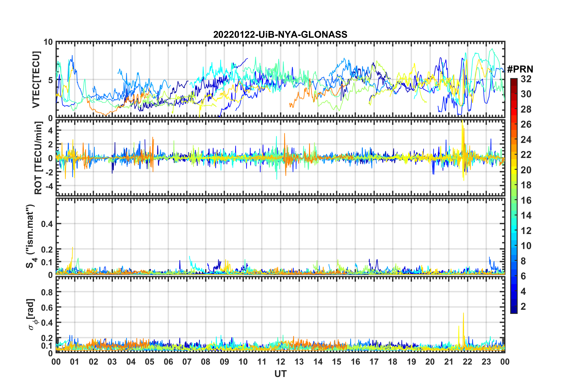Click S4 y-axis tick label 0.4
The width and height of the screenshot is (561, 392).
(47, 224)
